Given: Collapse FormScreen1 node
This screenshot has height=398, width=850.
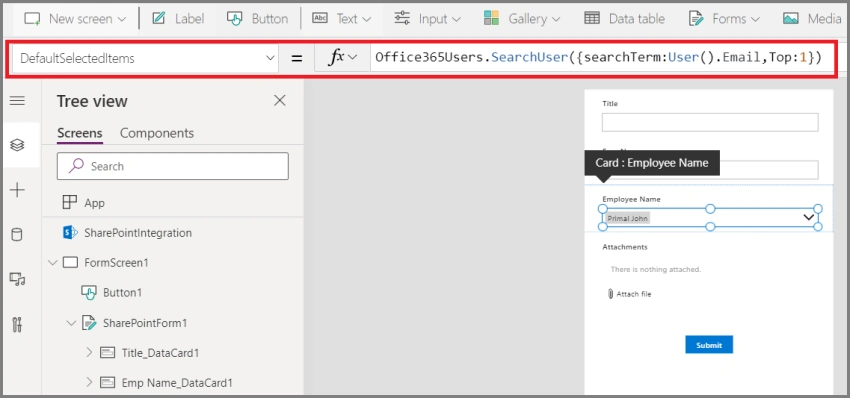Looking at the screenshot, I should [53, 263].
